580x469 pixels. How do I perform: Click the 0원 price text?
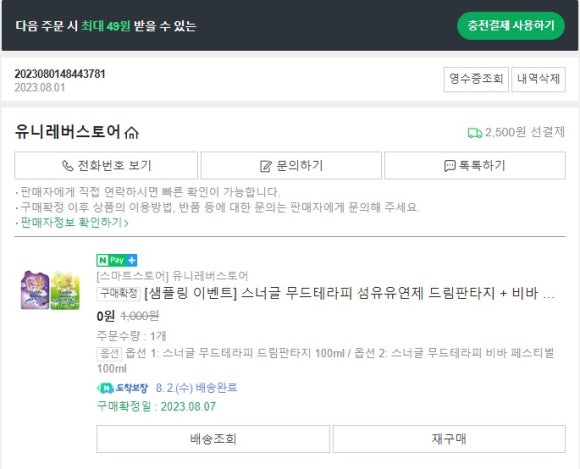[x=106, y=316]
